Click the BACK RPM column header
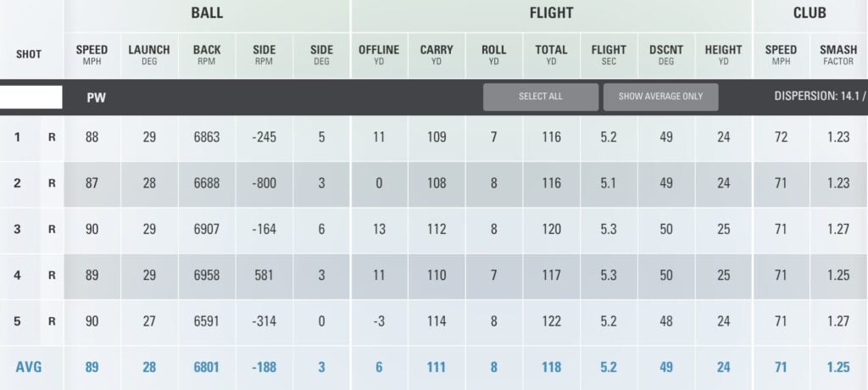The height and width of the screenshot is (390, 868). [207, 54]
